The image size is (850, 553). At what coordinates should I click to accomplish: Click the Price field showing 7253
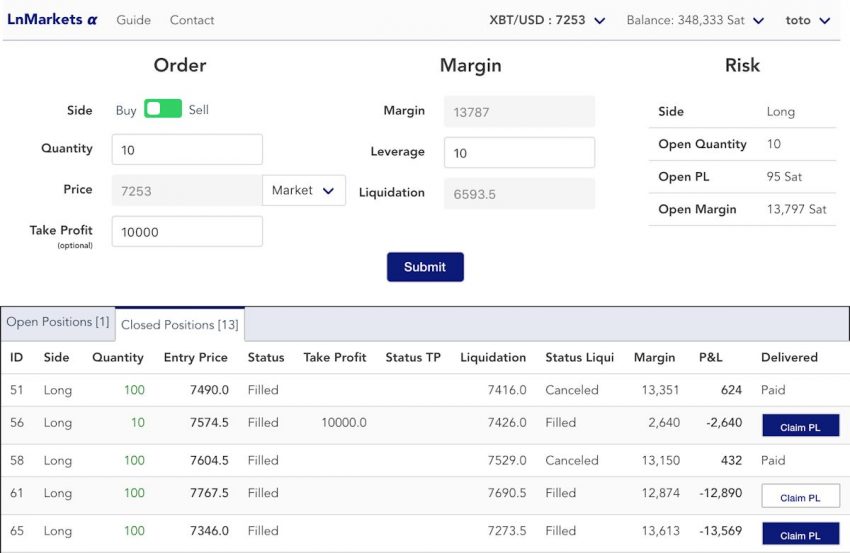(x=186, y=190)
